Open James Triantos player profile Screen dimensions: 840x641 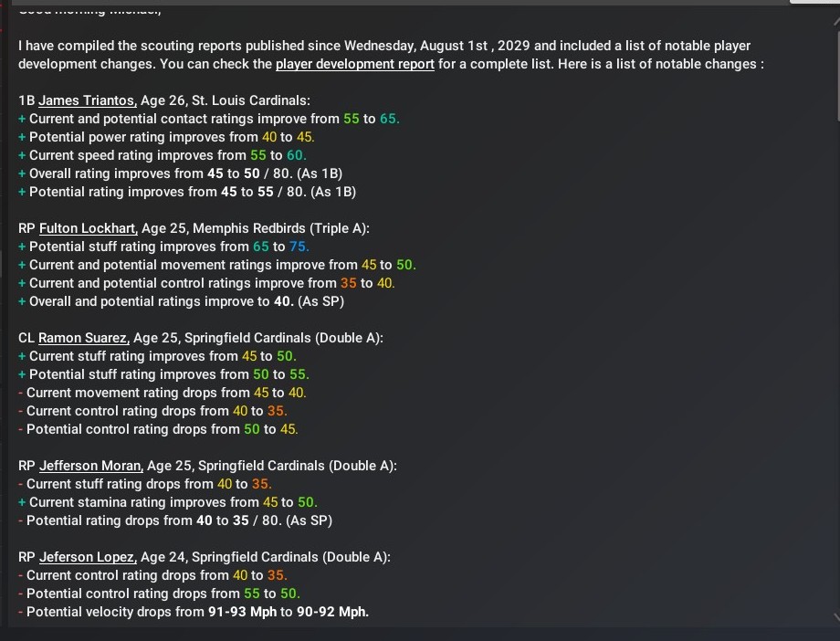pyautogui.click(x=87, y=100)
